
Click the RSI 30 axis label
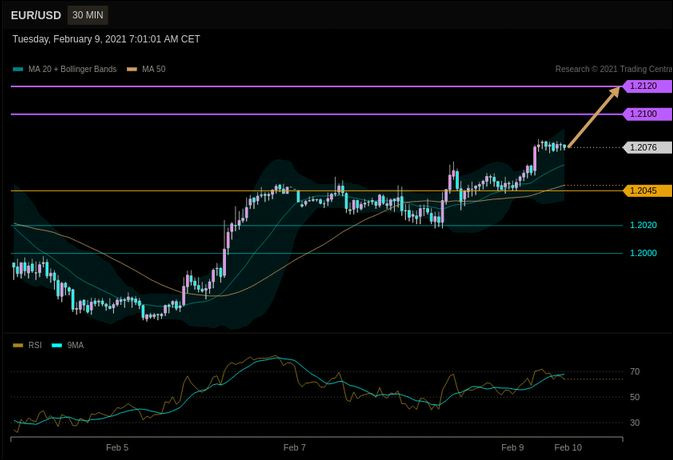point(634,423)
